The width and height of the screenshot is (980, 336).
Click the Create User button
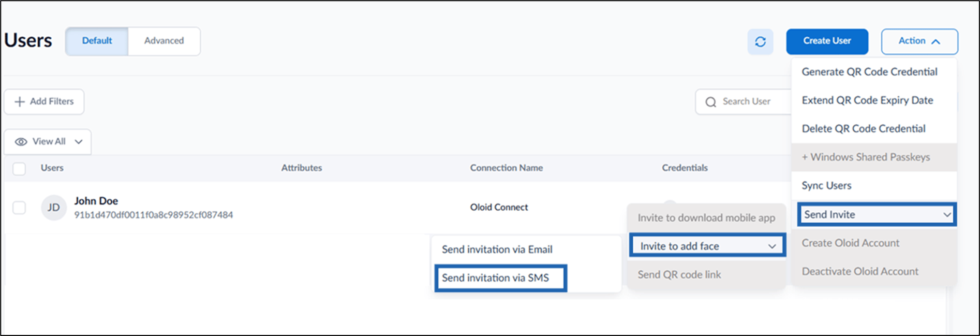(827, 41)
